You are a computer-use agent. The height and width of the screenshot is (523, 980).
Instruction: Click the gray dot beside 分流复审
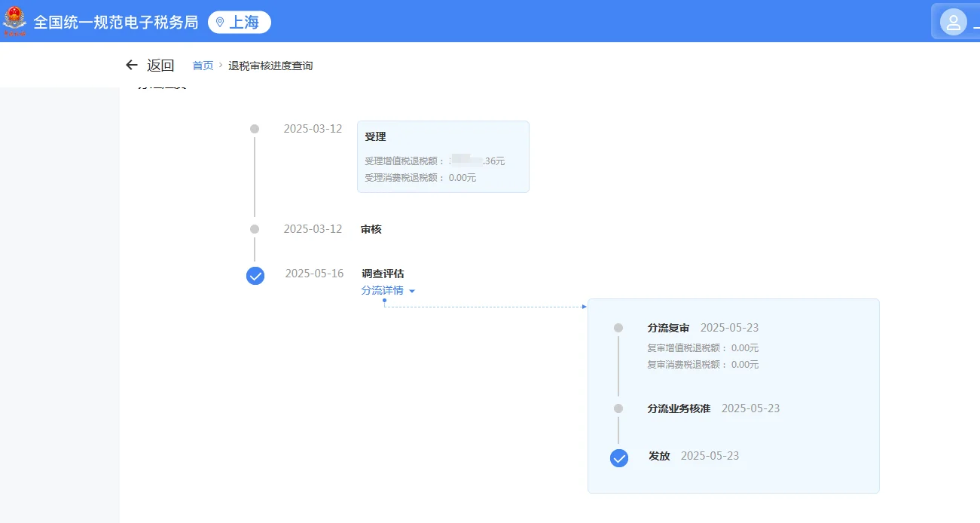618,327
